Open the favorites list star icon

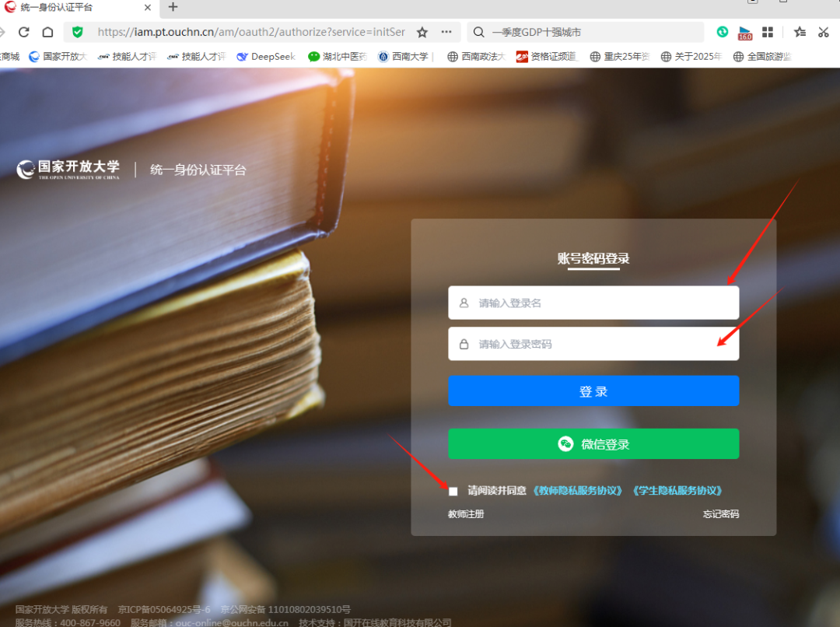[x=800, y=32]
